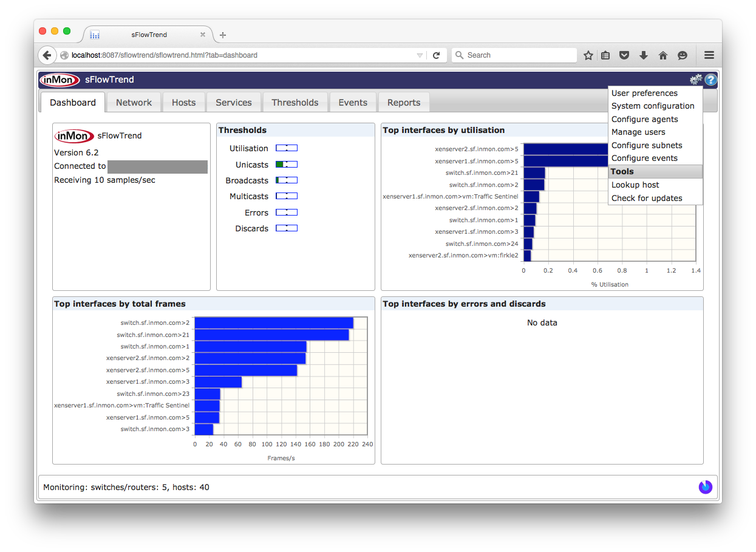Click xenserver2.sf.inmon.com>vm:firkle2 label

pyautogui.click(x=464, y=255)
